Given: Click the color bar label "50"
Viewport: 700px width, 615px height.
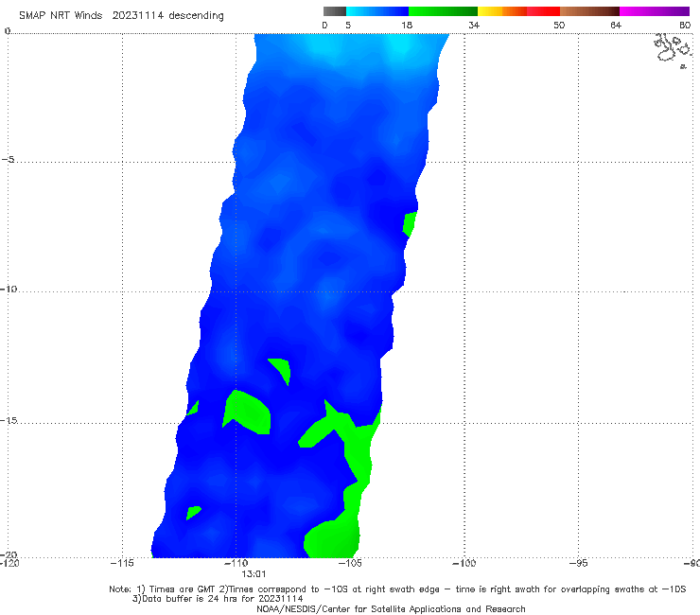Looking at the screenshot, I should (559, 25).
